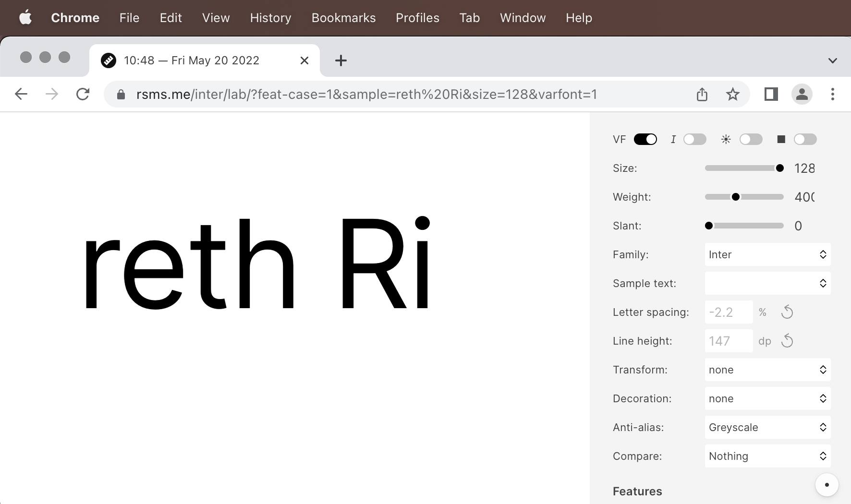The width and height of the screenshot is (851, 504).
Task: Reload the current page
Action: [x=83, y=94]
